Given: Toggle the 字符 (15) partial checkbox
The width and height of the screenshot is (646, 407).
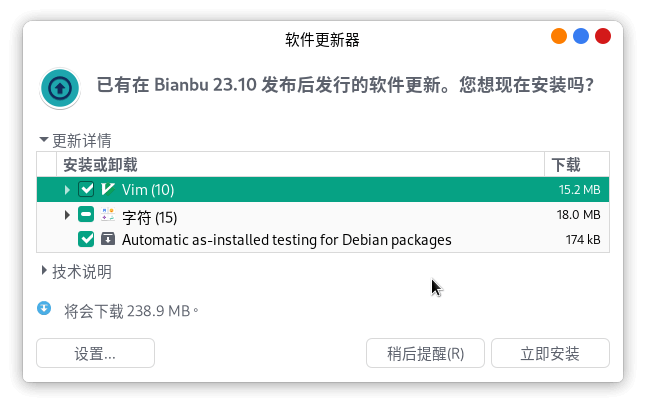Looking at the screenshot, I should [x=87, y=215].
